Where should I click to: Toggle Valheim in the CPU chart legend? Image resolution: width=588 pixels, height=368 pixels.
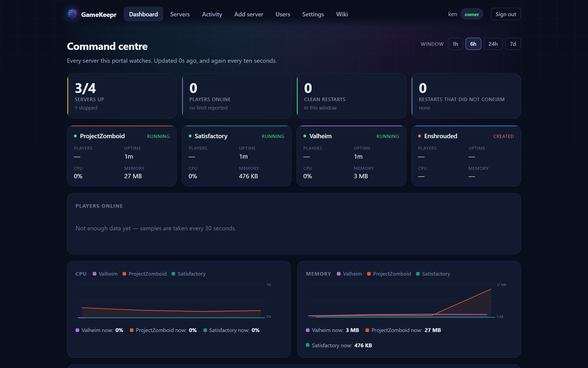click(x=105, y=274)
